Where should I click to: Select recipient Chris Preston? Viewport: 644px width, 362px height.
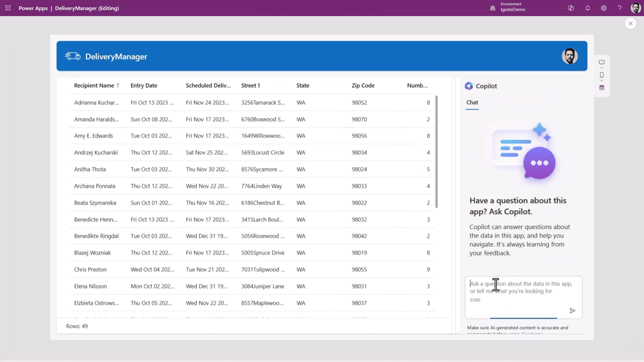[90, 269]
